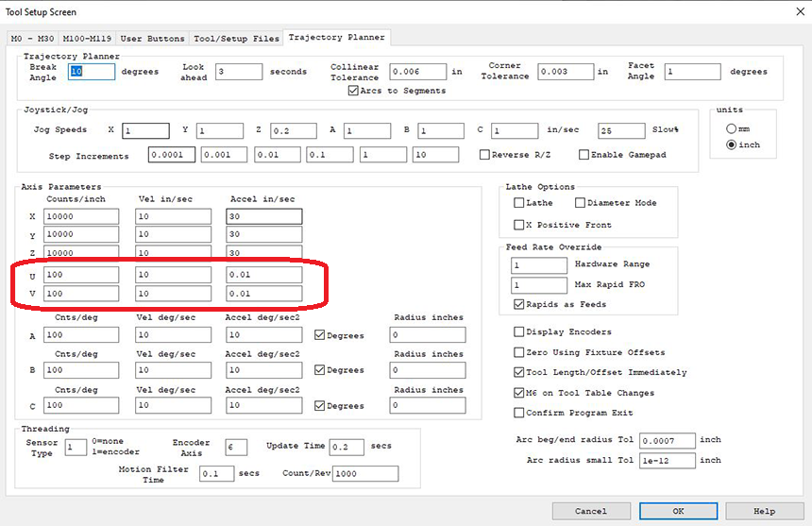812x526 pixels.
Task: Click the OK button
Action: coord(677,511)
